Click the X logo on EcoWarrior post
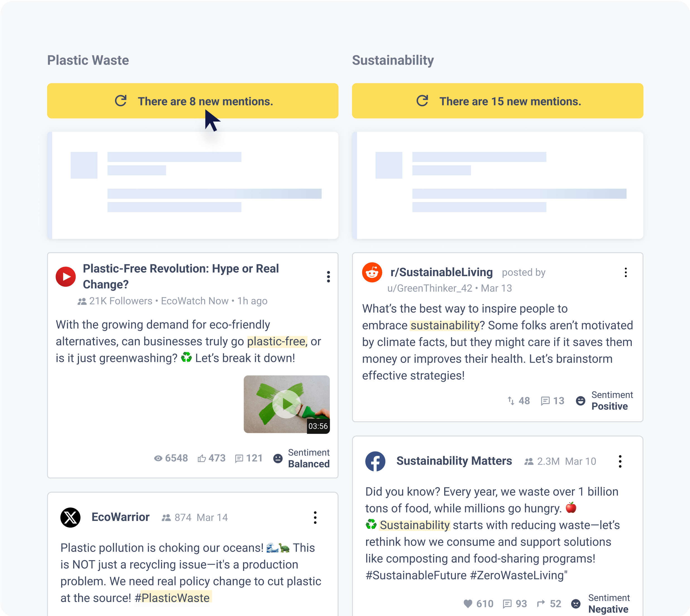This screenshot has width=690, height=616. click(x=70, y=517)
